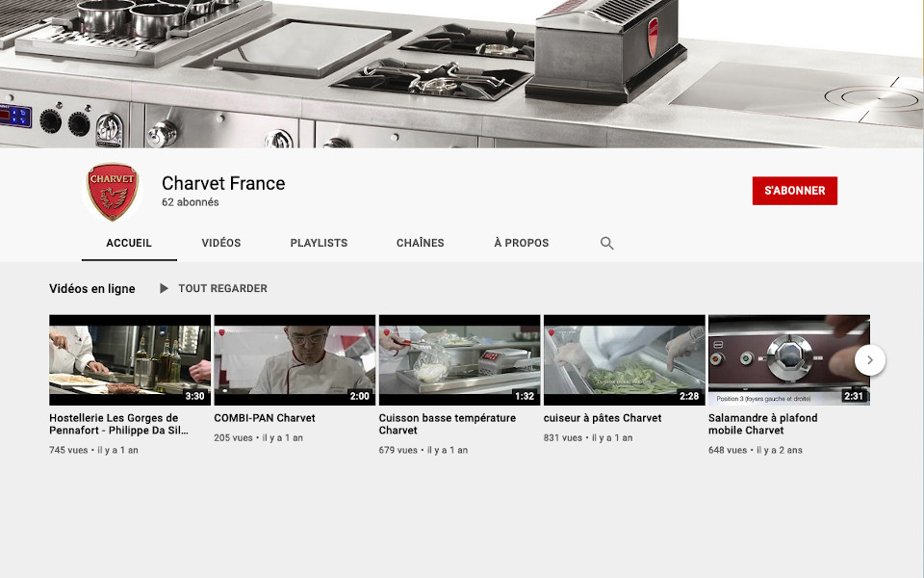
Task: Click the 3:30 duration badge
Action: [195, 396]
